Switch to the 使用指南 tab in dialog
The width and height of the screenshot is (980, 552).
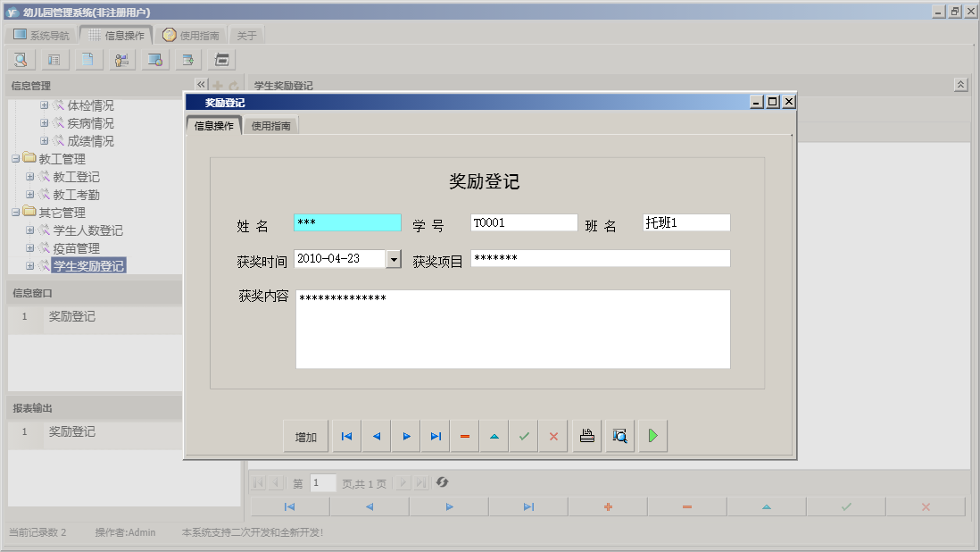[270, 125]
